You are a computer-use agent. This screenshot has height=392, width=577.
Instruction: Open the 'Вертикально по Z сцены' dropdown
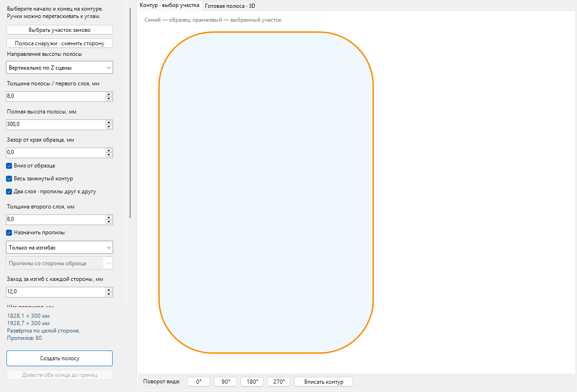(60, 67)
